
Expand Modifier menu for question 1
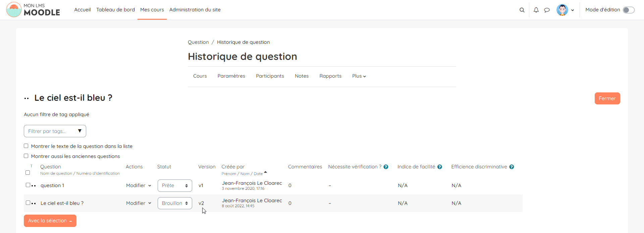[x=139, y=185]
